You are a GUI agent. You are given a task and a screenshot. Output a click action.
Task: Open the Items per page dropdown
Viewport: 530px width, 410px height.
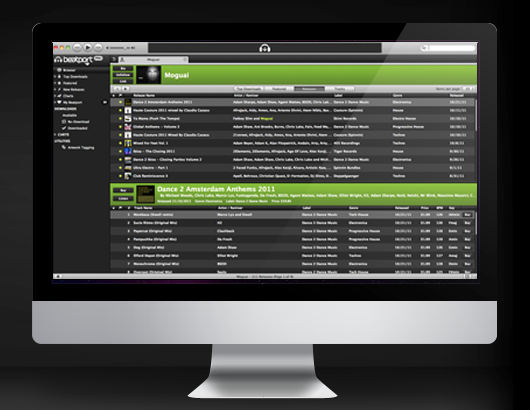coord(469,89)
